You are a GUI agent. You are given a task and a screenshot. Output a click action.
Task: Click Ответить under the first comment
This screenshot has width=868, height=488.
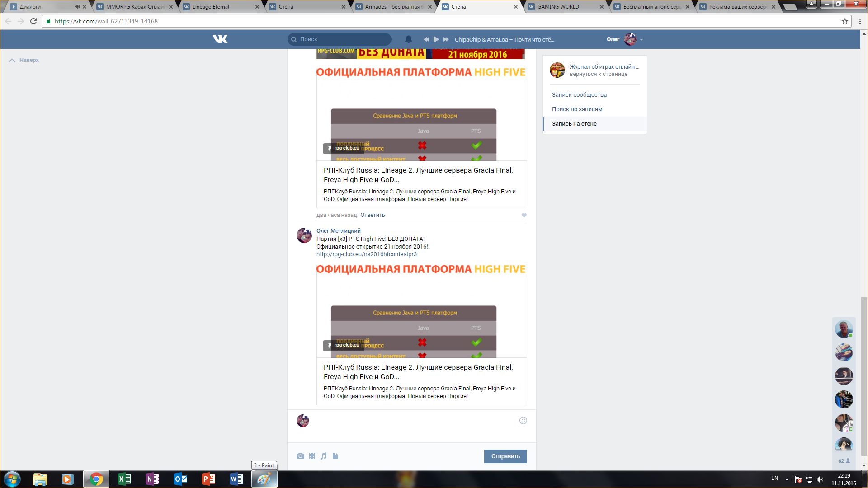click(373, 215)
